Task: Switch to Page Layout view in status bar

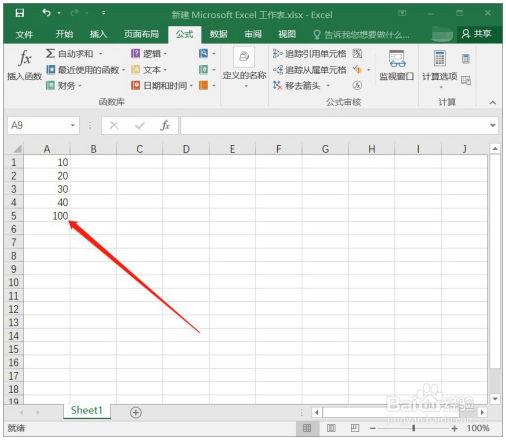Action: 331,428
